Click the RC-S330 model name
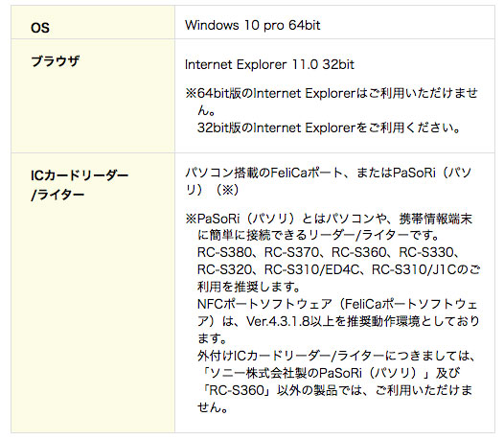Image resolution: width=504 pixels, height=440 pixels. (425, 252)
